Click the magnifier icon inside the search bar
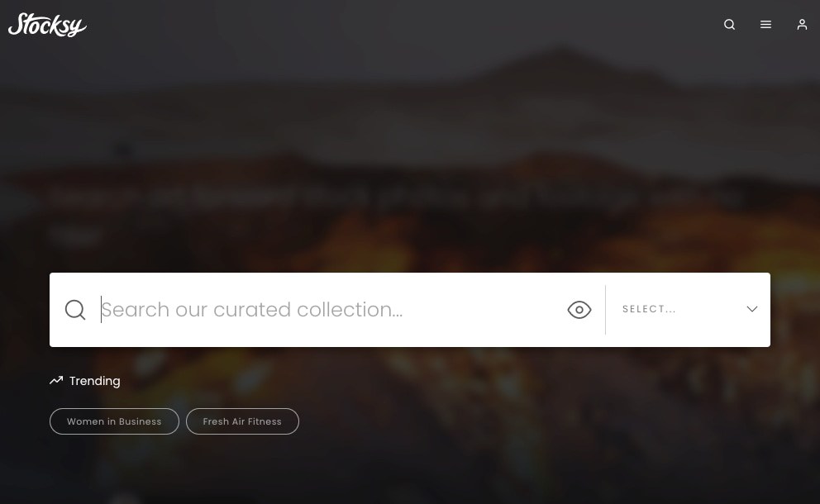Screen dimensions: 820x504 click(x=75, y=310)
